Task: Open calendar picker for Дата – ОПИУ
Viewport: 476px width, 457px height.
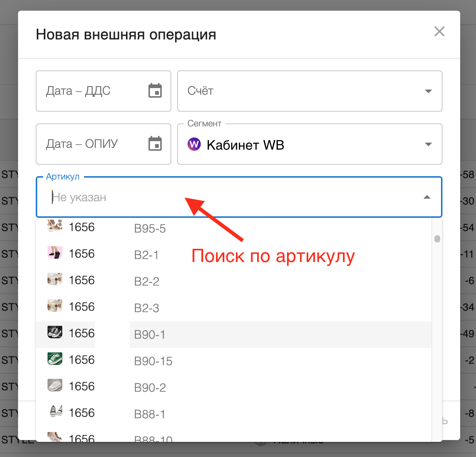Action: click(x=155, y=144)
